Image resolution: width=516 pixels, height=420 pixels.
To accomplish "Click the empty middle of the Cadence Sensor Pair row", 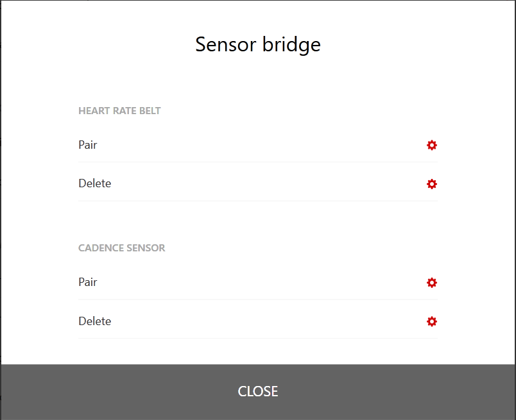I will click(258, 282).
